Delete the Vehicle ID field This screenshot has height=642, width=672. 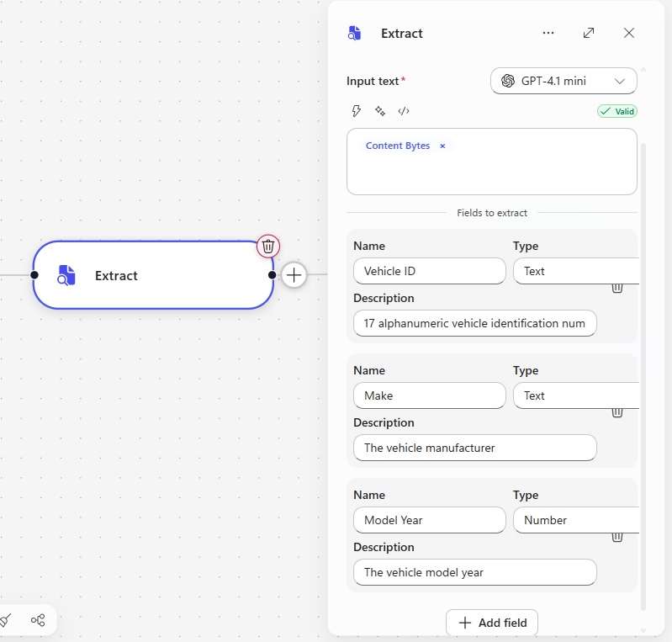point(617,288)
